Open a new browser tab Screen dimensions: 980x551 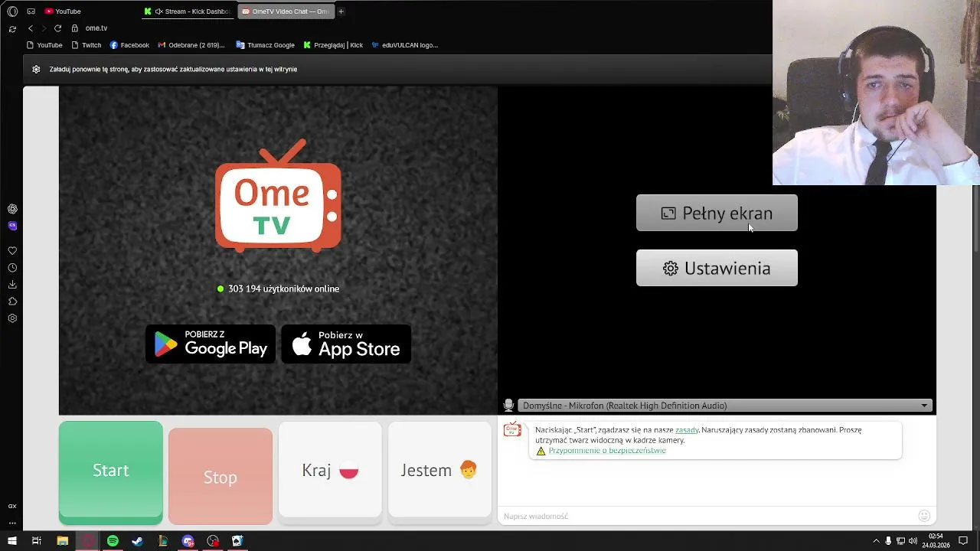(341, 11)
